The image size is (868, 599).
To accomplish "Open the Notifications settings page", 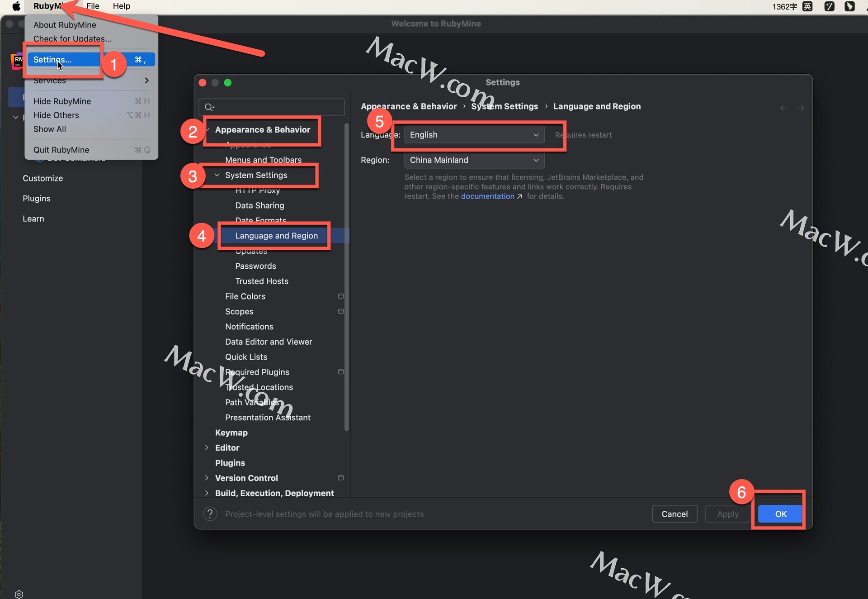I will pyautogui.click(x=249, y=327).
